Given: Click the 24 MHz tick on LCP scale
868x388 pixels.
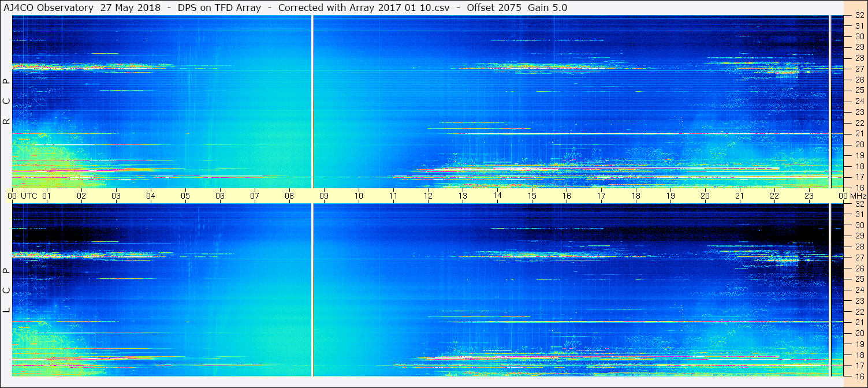Looking at the screenshot, I should (x=859, y=290).
